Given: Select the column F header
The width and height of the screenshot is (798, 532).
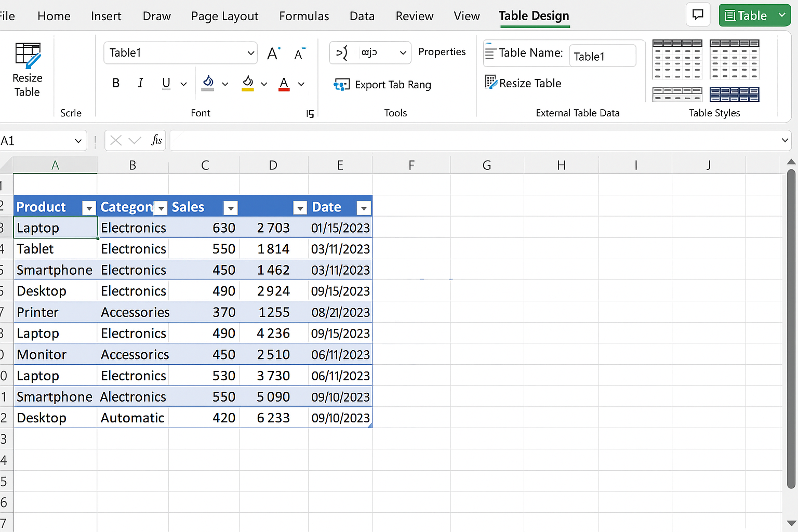Looking at the screenshot, I should tap(411, 165).
